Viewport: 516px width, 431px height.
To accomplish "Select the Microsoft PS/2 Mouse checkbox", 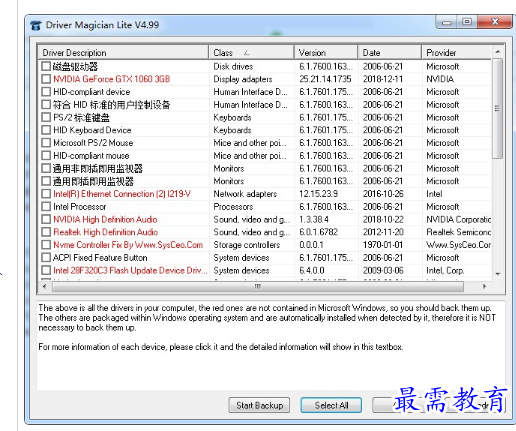I will pyautogui.click(x=46, y=143).
